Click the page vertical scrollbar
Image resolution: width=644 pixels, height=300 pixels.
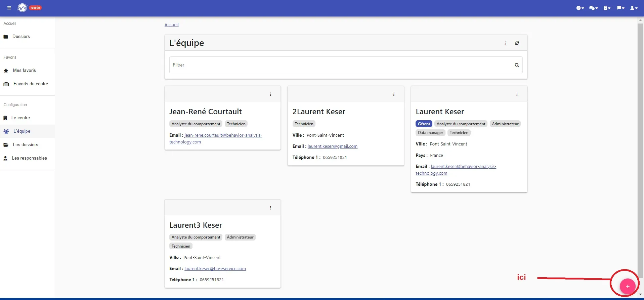640,148
